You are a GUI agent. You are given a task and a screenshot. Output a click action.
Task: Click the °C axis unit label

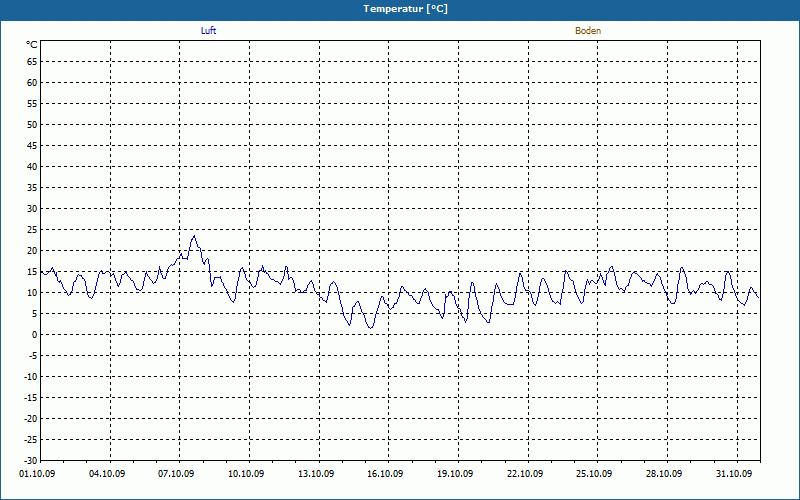pos(32,45)
